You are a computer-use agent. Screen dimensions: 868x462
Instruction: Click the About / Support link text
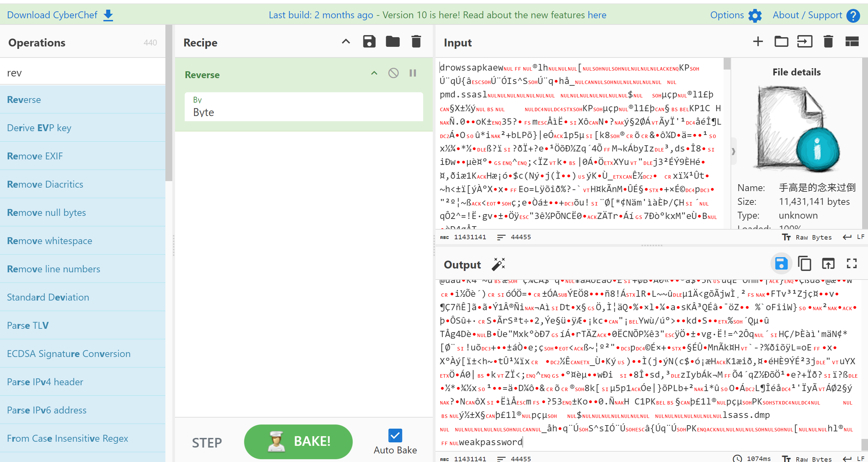point(807,15)
